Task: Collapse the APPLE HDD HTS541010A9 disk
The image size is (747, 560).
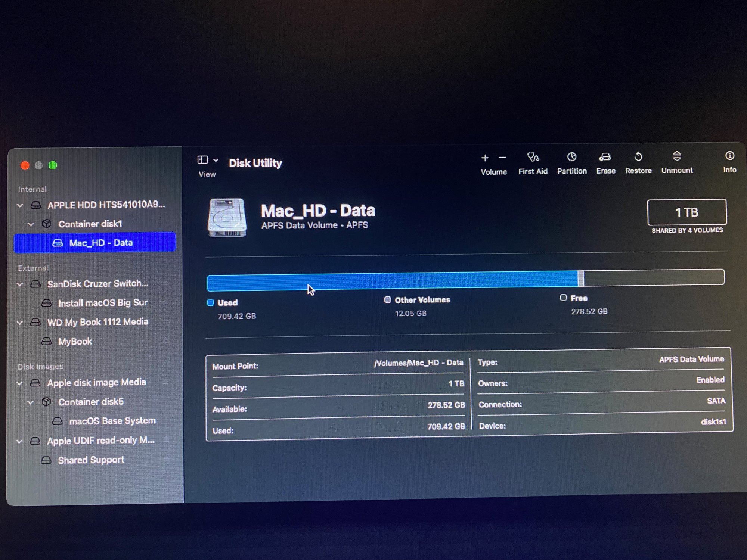Action: (20, 205)
